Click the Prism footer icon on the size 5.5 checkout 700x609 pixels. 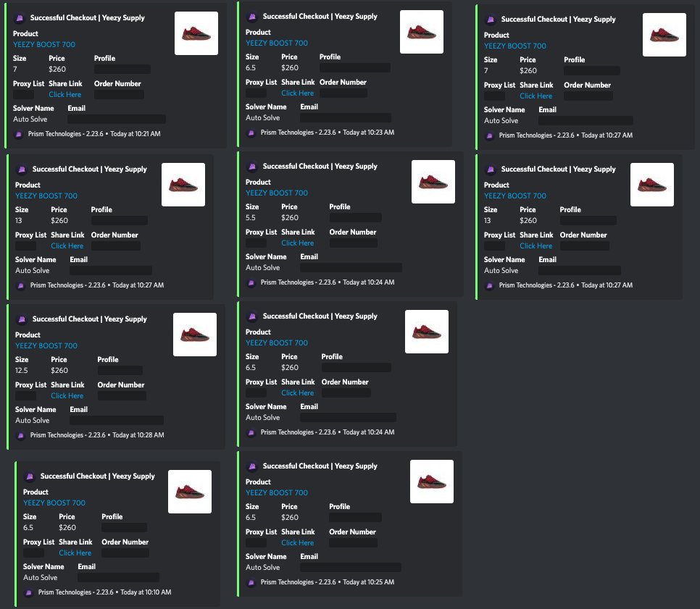pyautogui.click(x=251, y=283)
